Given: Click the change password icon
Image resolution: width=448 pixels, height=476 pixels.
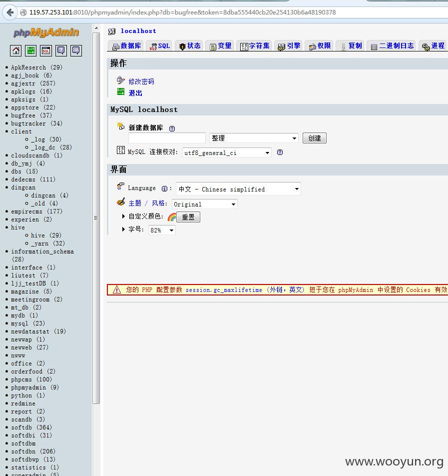Looking at the screenshot, I should tap(121, 80).
